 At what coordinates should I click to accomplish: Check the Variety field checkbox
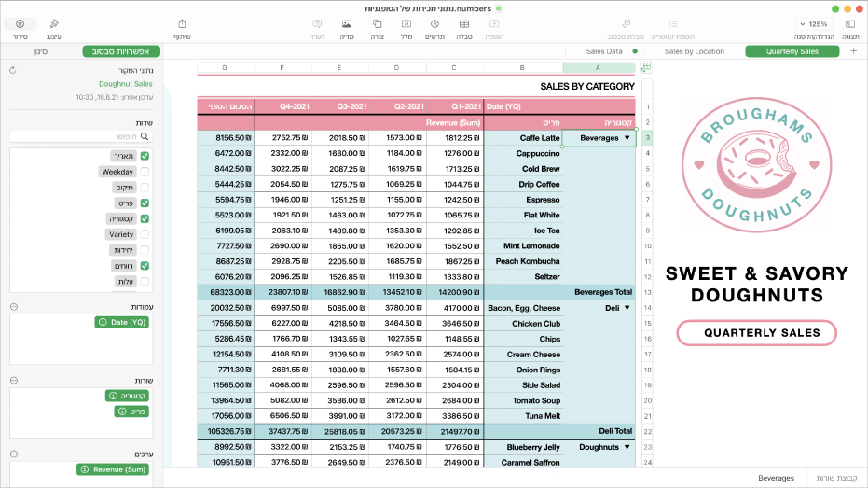coord(145,234)
